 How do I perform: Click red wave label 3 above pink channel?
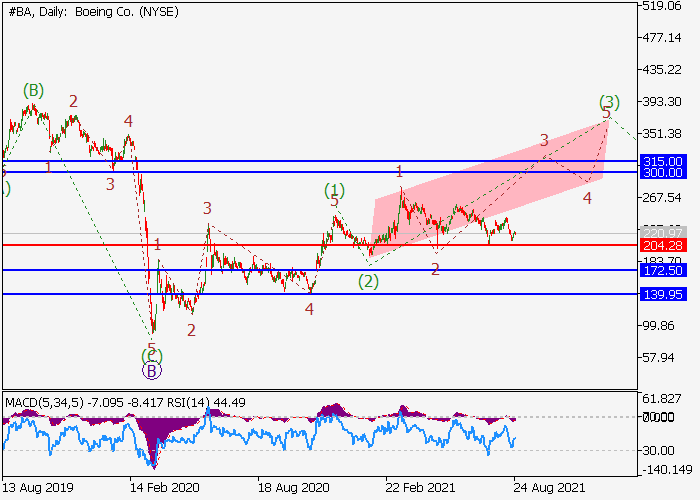tap(544, 140)
